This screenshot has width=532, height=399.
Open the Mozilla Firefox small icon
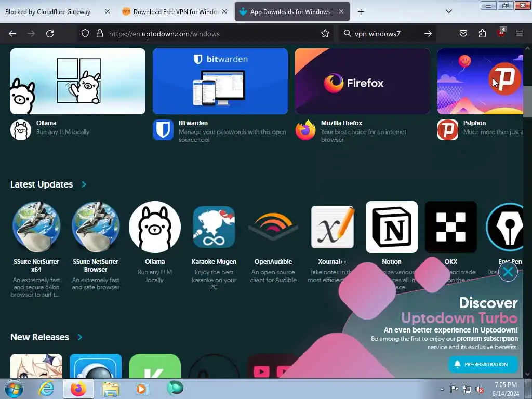click(305, 129)
